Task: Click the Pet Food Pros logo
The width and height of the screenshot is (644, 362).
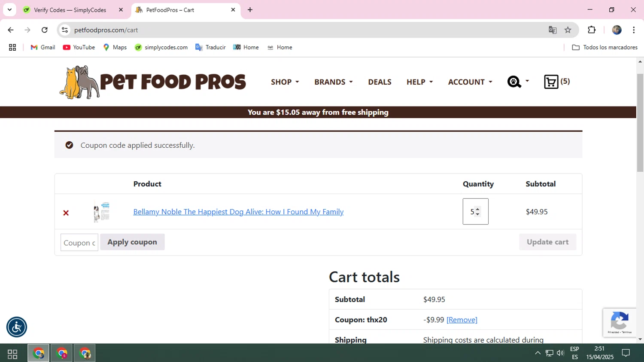Action: (153, 82)
